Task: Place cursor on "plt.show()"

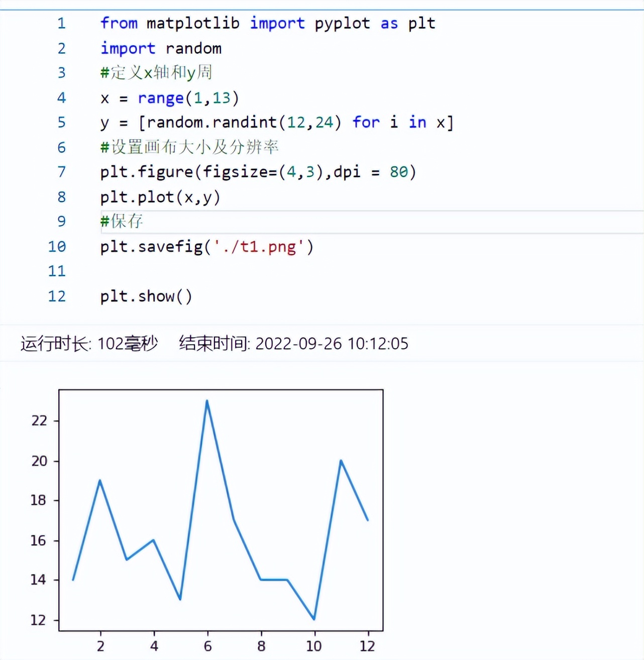Action: pos(146,296)
